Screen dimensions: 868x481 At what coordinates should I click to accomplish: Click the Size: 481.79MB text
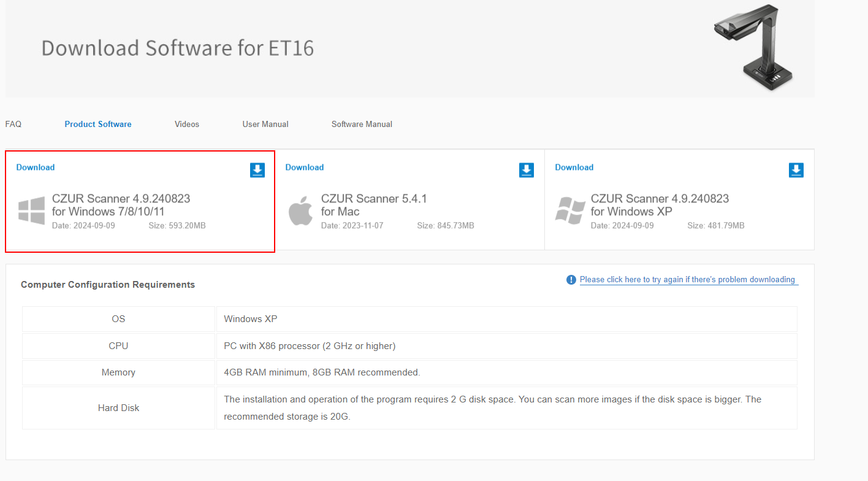[716, 226]
